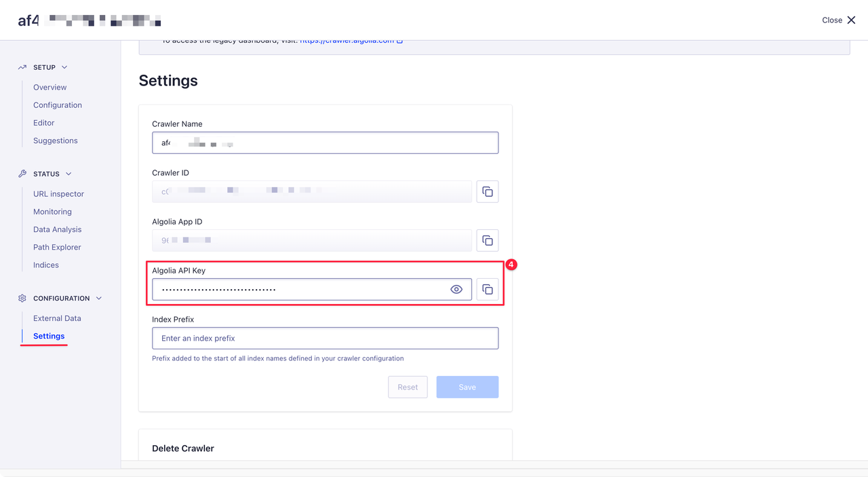Open External Data configuration
The width and height of the screenshot is (868, 477).
[x=57, y=318]
